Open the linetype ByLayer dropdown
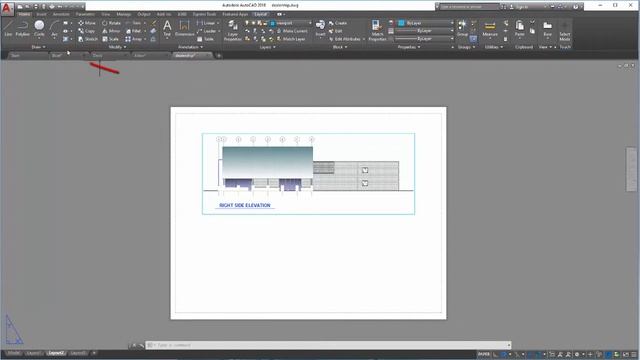This screenshot has width=640, height=360. coord(424,39)
